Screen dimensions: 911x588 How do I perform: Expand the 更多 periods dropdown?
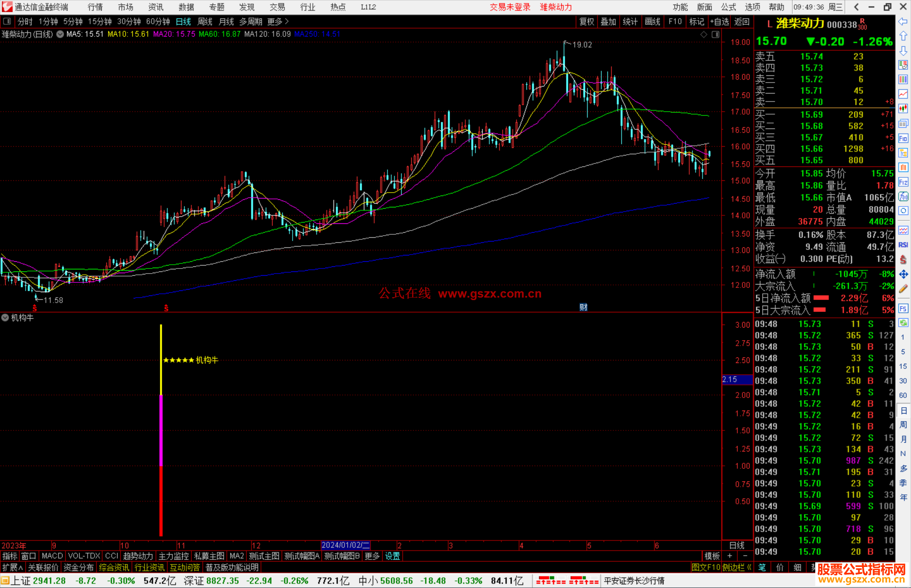click(278, 21)
